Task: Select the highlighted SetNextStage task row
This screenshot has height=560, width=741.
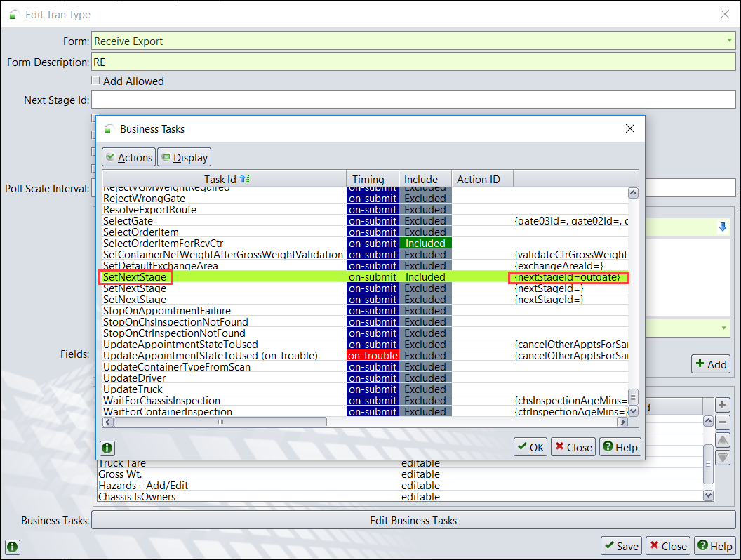Action: click(x=366, y=277)
